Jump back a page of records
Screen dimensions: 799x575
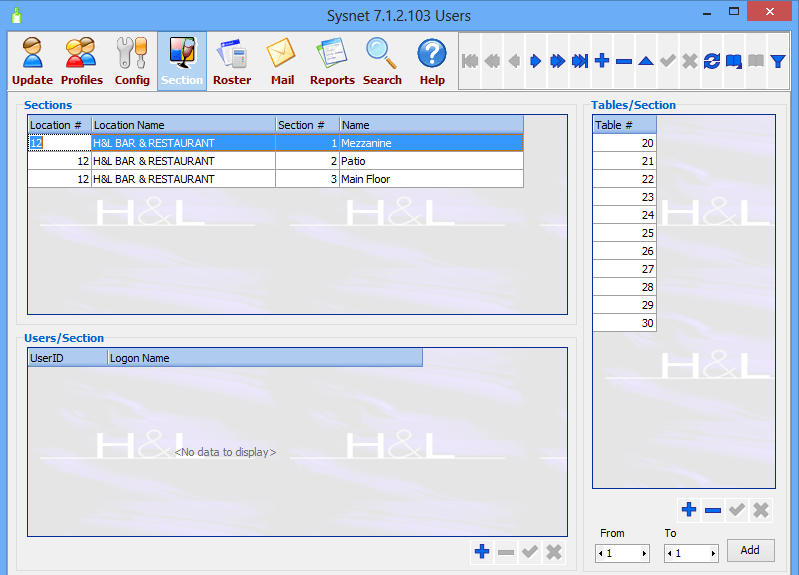click(492, 61)
